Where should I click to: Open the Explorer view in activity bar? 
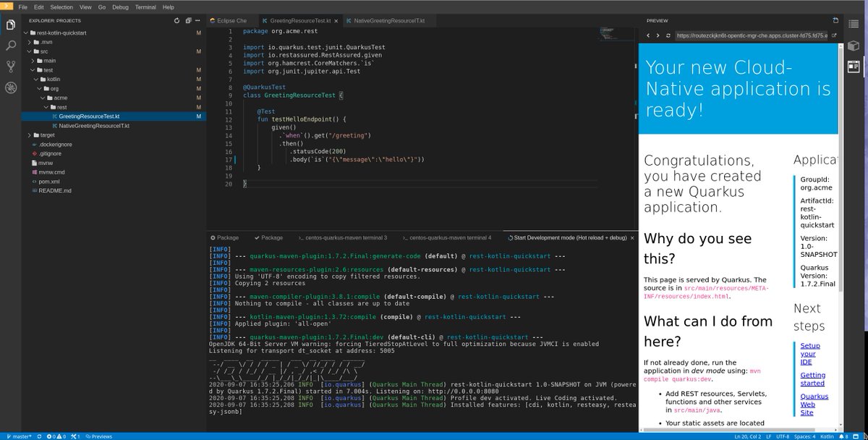10,25
